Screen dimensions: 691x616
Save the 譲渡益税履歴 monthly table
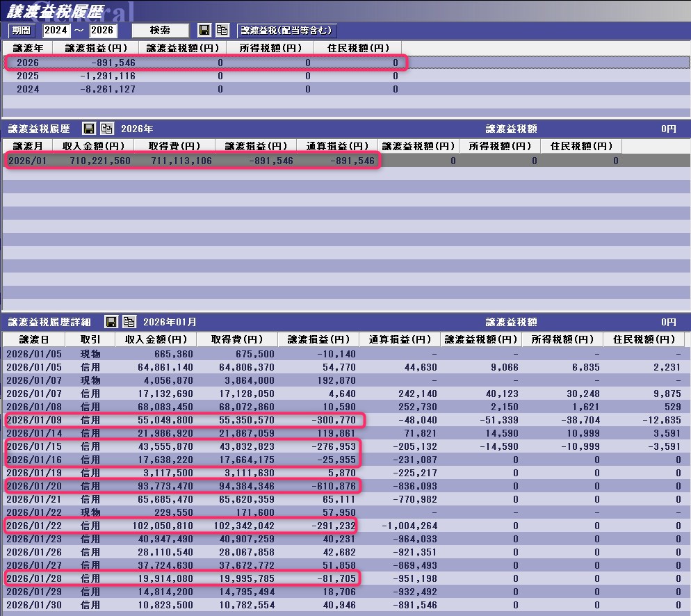pyautogui.click(x=89, y=129)
